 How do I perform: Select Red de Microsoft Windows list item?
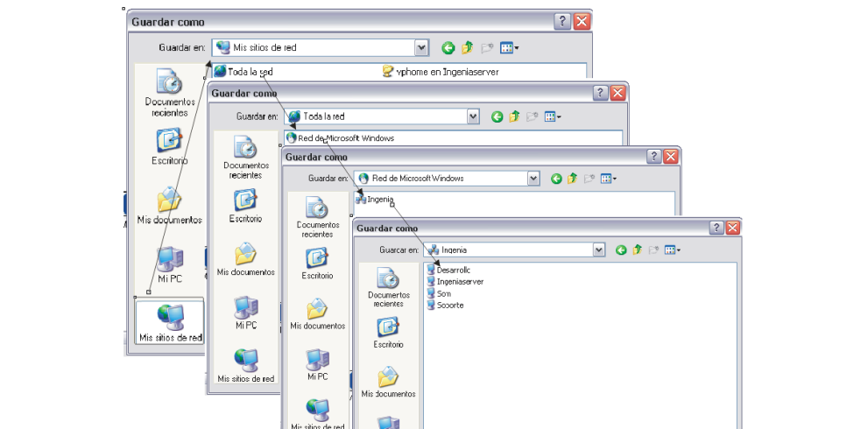click(341, 137)
